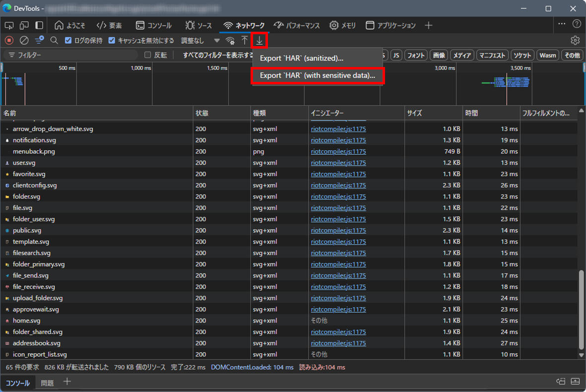Toggle ログの保持 checkbox
The image size is (586, 392).
[x=68, y=40]
